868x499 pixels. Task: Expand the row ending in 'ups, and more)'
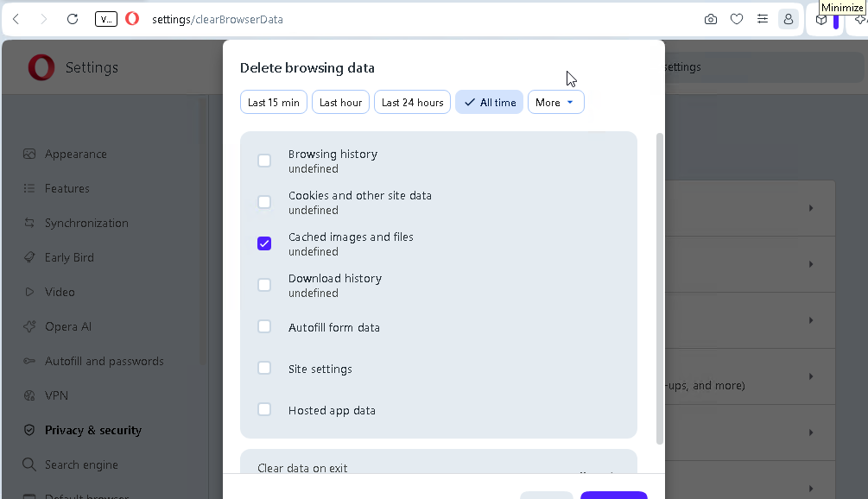810,376
